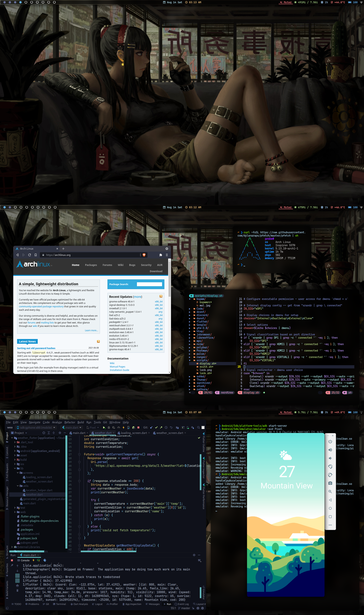Click the Muted volume indicator in the top bar

coord(286,2)
